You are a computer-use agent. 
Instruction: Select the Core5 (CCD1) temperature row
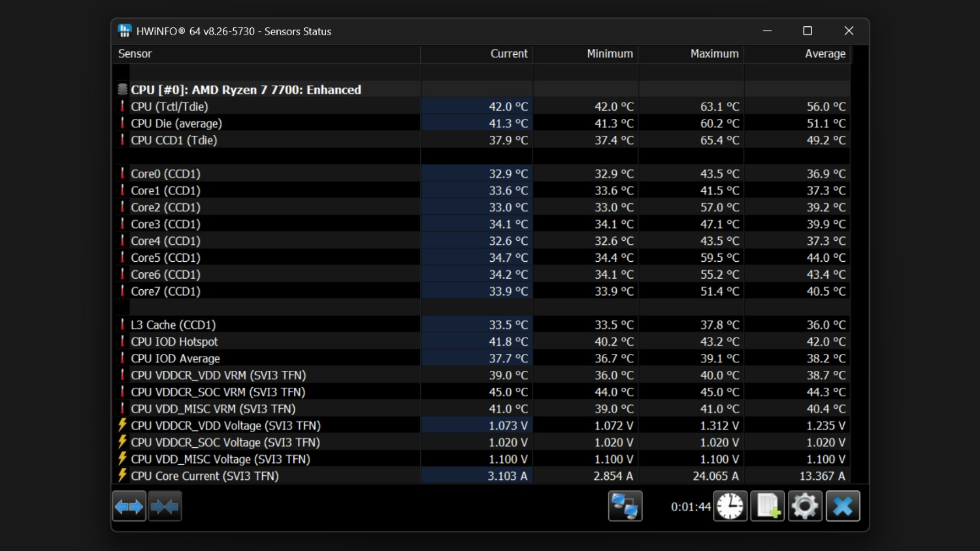tap(482, 258)
